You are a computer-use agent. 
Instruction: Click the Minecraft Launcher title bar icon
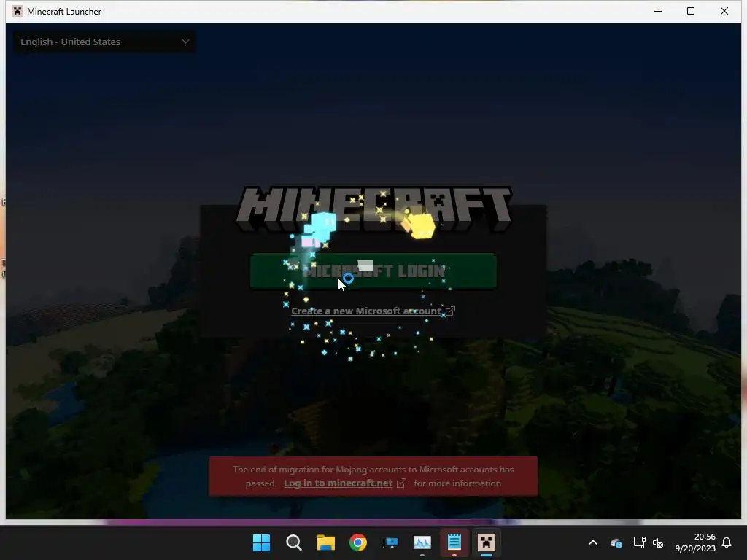(18, 11)
